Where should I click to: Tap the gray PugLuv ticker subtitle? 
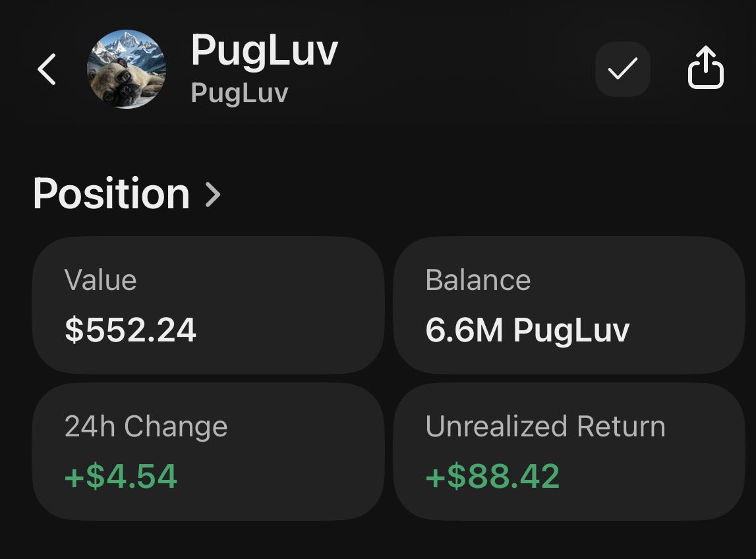[x=239, y=93]
